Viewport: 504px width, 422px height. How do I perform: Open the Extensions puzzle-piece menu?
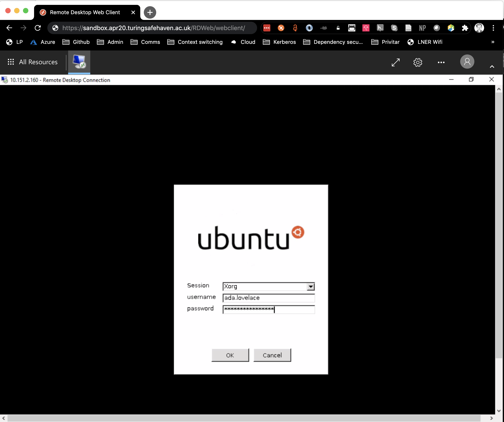coord(465,28)
